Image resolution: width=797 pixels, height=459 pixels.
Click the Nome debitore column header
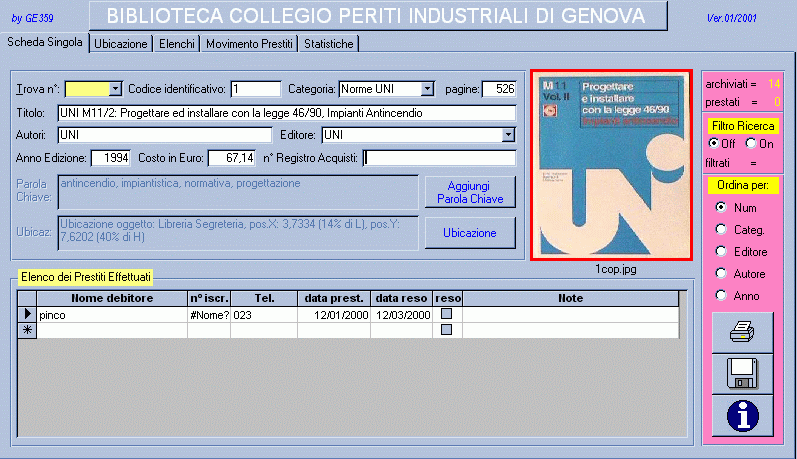coord(112,298)
